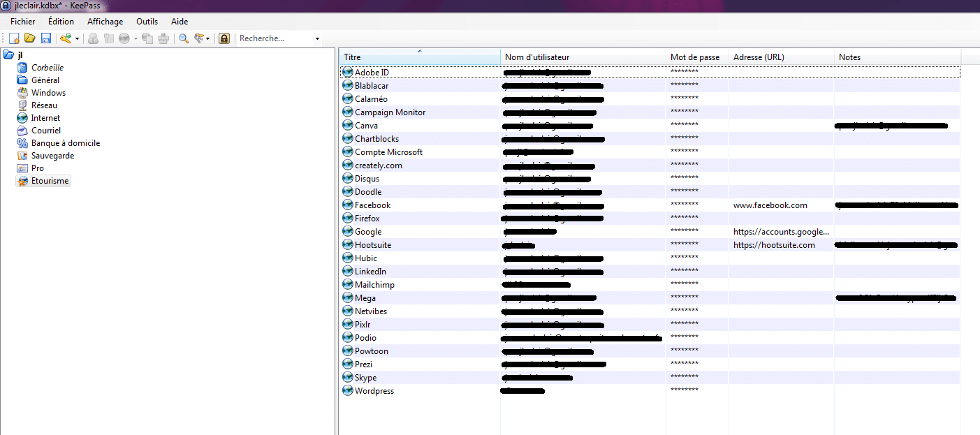The height and width of the screenshot is (435, 980).
Task: Click the Courriel mail icon
Action: coord(22,131)
